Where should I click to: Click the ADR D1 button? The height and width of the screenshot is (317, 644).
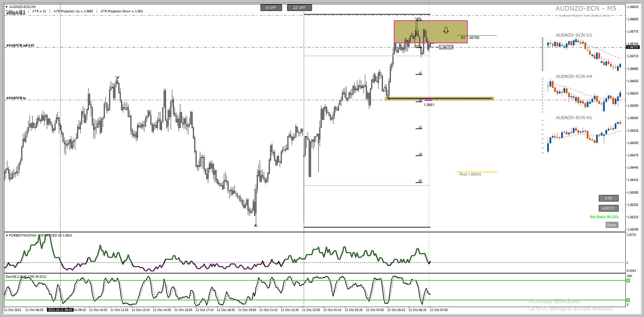pos(608,208)
